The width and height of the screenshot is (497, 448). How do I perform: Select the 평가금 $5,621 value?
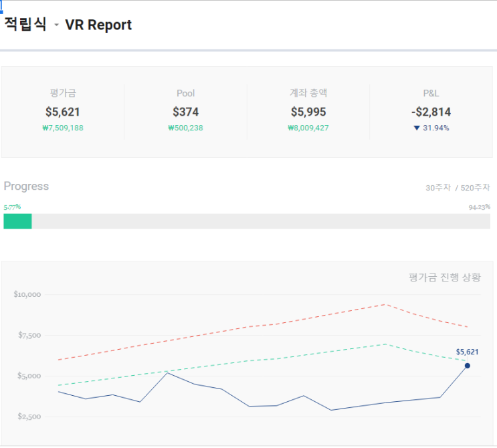pos(62,112)
